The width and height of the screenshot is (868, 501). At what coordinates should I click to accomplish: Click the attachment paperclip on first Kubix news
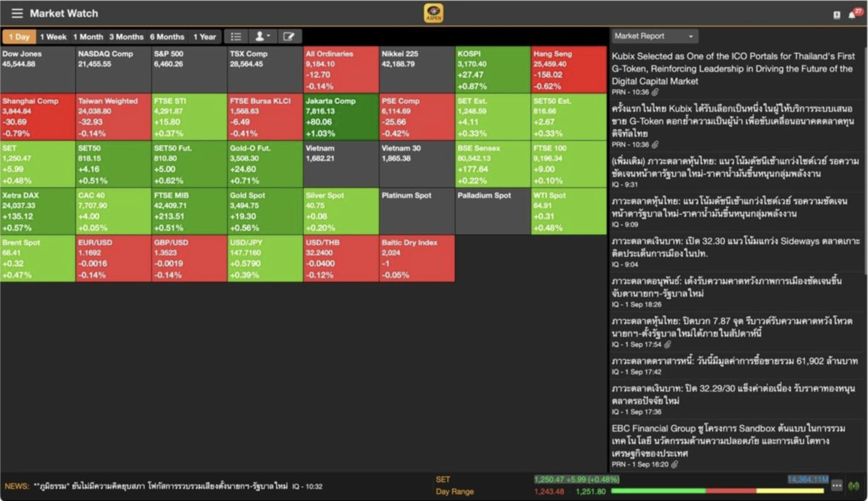coord(655,92)
